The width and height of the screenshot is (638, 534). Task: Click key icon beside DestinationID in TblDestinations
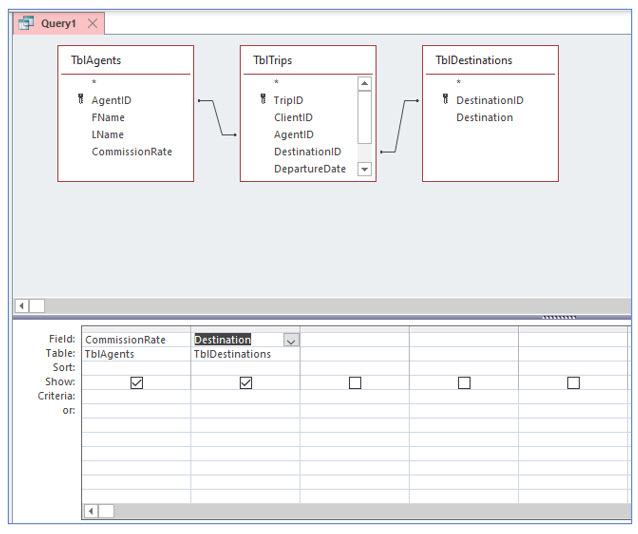[x=446, y=99]
